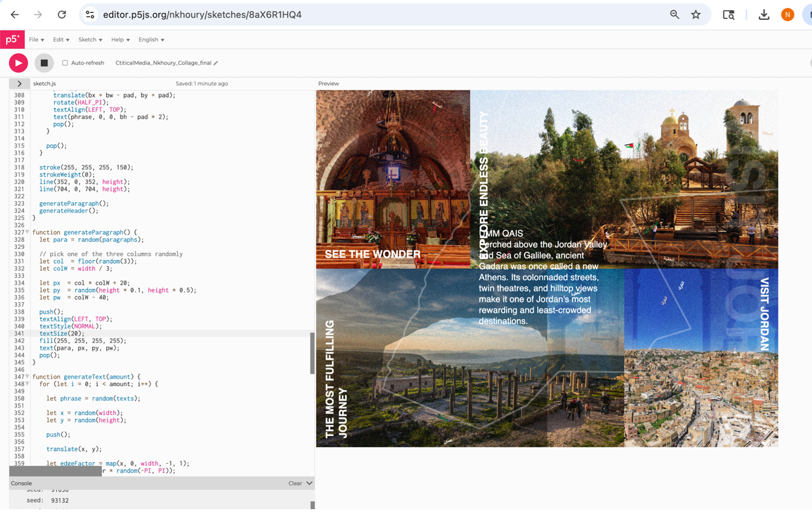Click 'stroke(255, 255, 255, 150);' code line
812x512 pixels.
click(86, 168)
